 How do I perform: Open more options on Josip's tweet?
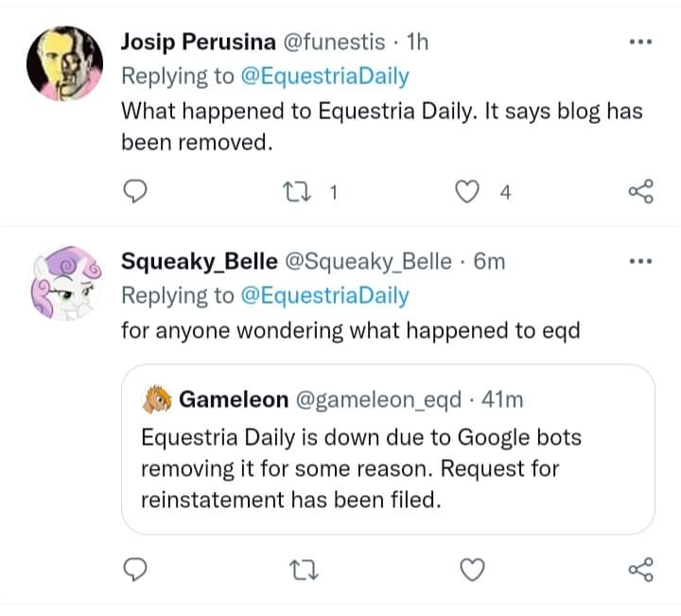tap(640, 43)
